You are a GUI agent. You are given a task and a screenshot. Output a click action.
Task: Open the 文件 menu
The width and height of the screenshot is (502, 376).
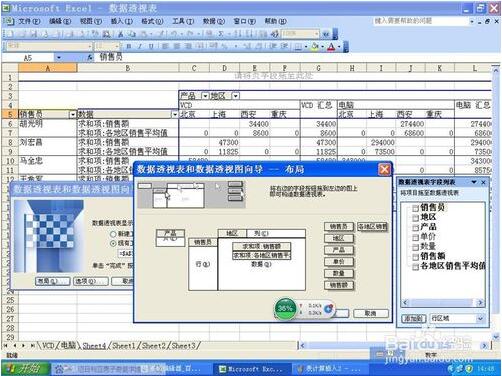(x=29, y=21)
